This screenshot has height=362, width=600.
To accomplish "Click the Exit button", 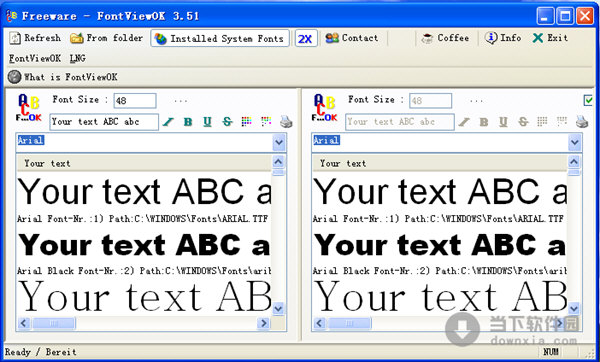I will click(550, 38).
